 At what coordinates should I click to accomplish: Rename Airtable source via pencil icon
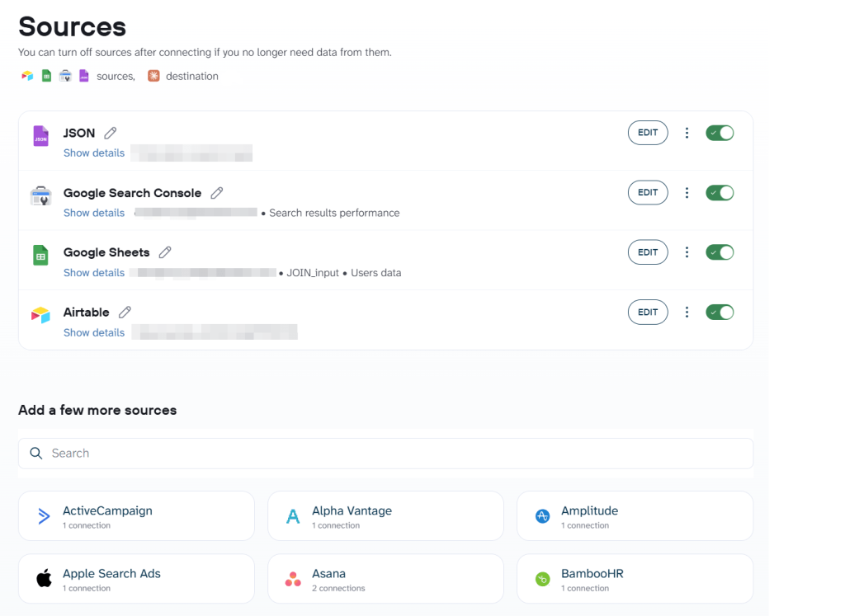pos(125,312)
